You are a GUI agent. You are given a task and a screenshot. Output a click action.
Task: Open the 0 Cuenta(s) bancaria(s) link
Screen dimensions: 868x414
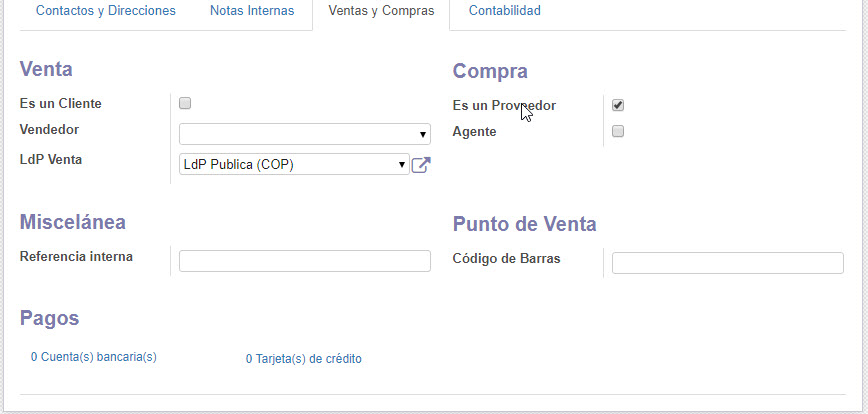click(94, 356)
